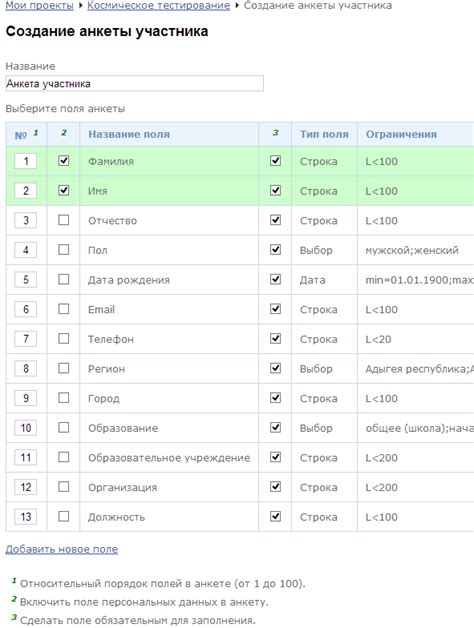Click the 'Тип поля' column header
This screenshot has height=628, width=474.
[x=324, y=134]
